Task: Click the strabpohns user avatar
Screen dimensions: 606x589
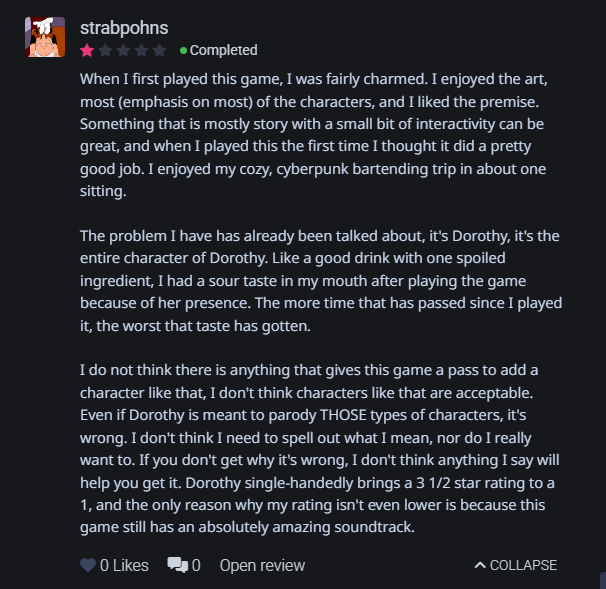Action: pyautogui.click(x=43, y=36)
